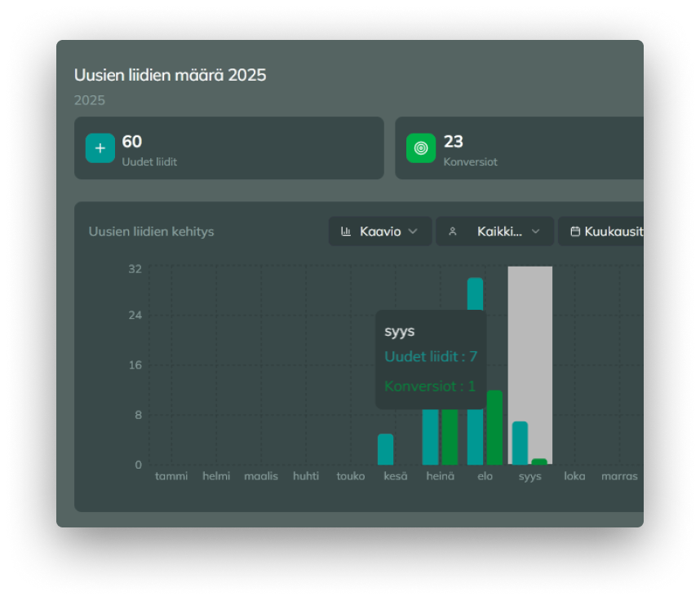Select the teal syys bar
Viewport: 700px width, 600px height.
[x=520, y=443]
